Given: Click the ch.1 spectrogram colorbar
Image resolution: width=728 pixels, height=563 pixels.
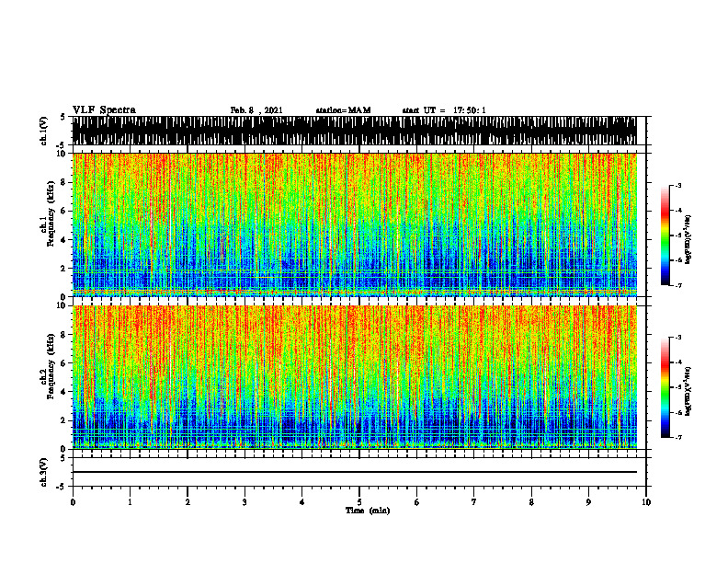Looking at the screenshot, I should [x=665, y=236].
